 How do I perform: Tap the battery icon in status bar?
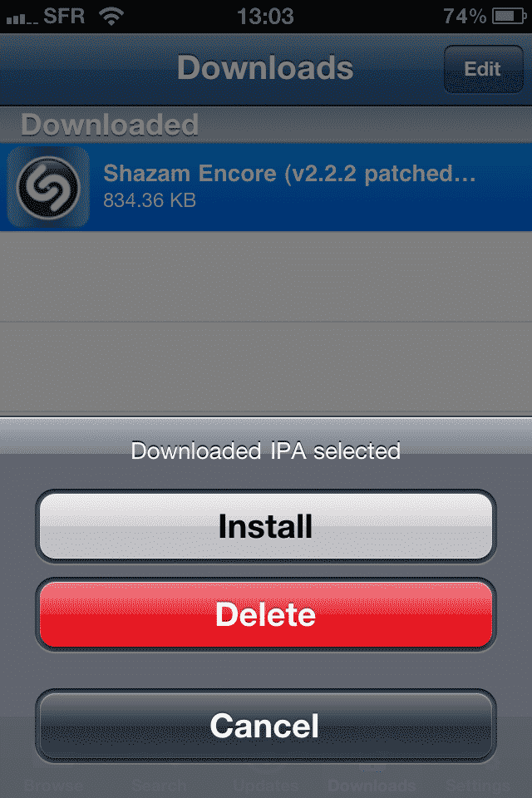click(509, 17)
